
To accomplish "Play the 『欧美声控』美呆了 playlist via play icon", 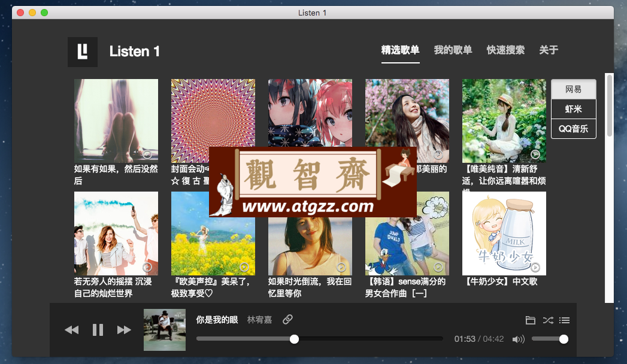I will coord(244,267).
